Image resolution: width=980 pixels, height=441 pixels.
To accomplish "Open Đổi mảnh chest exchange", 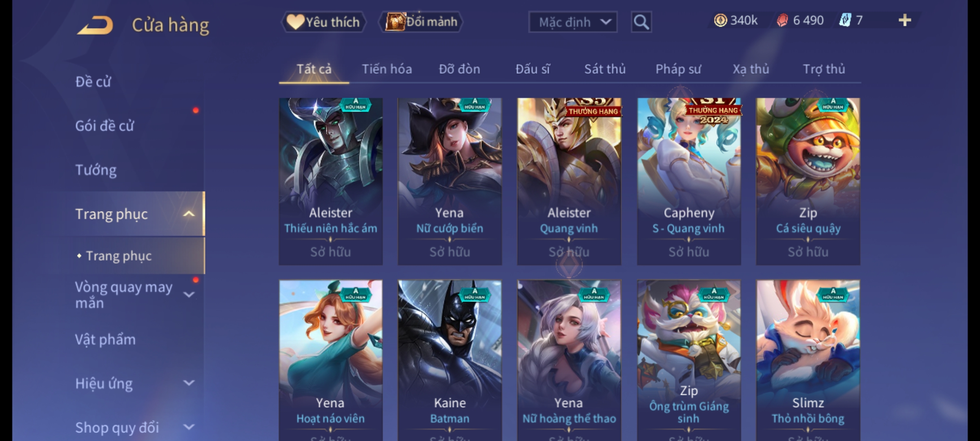I will [x=421, y=22].
